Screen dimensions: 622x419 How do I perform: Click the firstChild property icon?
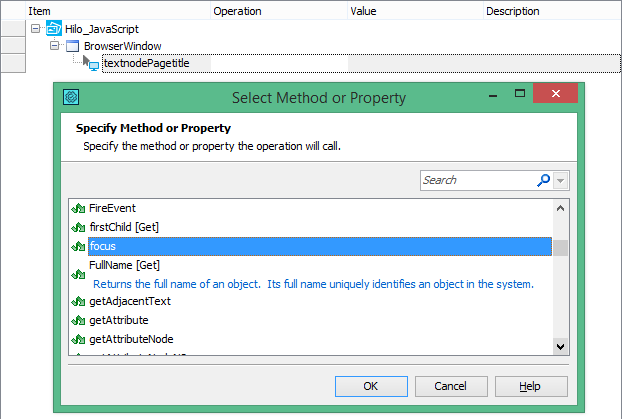(77, 227)
